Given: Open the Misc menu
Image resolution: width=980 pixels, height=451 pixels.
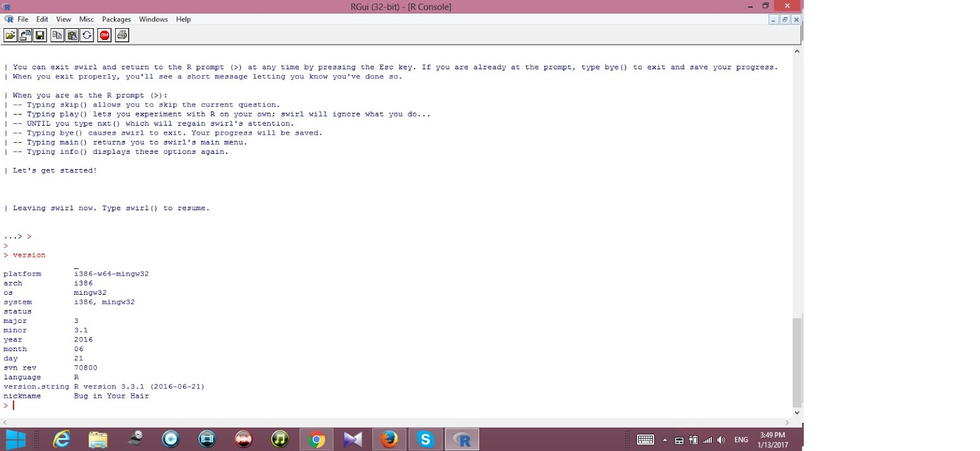Looking at the screenshot, I should click(86, 20).
